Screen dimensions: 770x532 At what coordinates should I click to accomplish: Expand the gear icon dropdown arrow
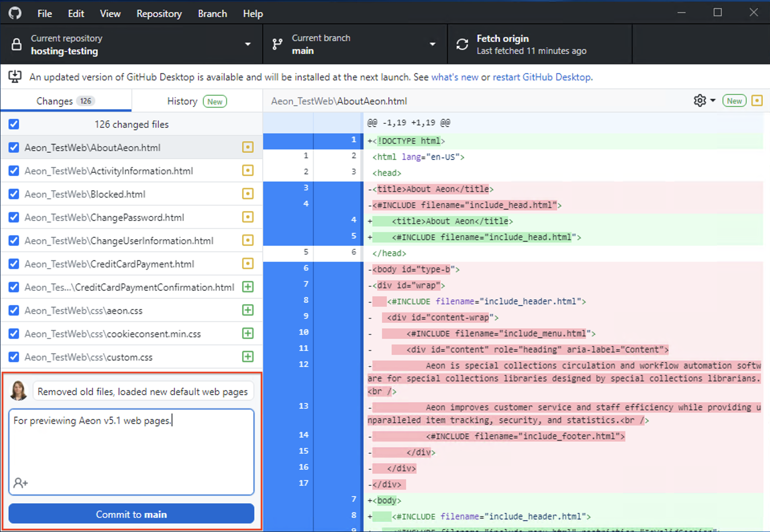pos(713,101)
